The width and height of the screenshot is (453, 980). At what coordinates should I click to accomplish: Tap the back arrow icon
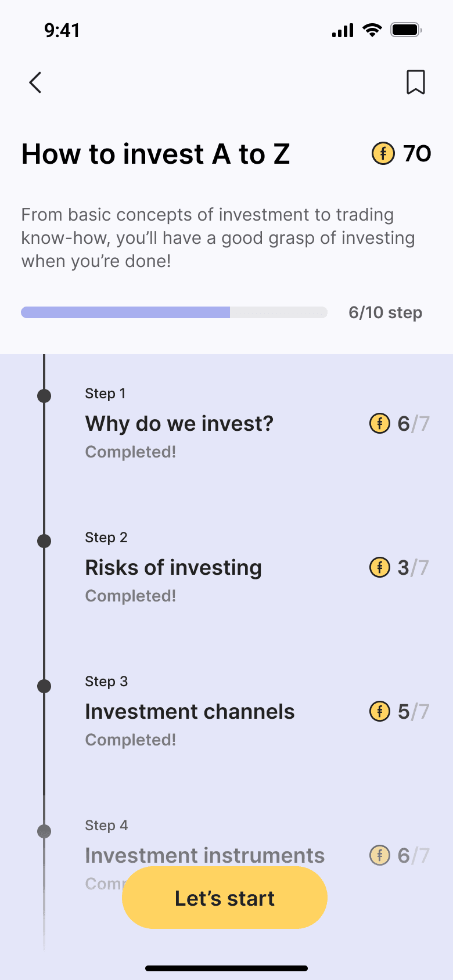[x=35, y=82]
